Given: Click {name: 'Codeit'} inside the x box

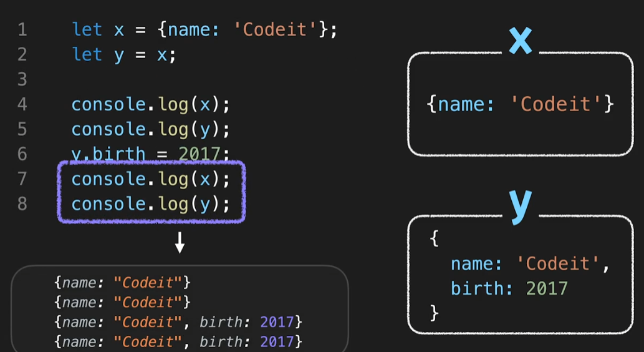Looking at the screenshot, I should tap(521, 104).
